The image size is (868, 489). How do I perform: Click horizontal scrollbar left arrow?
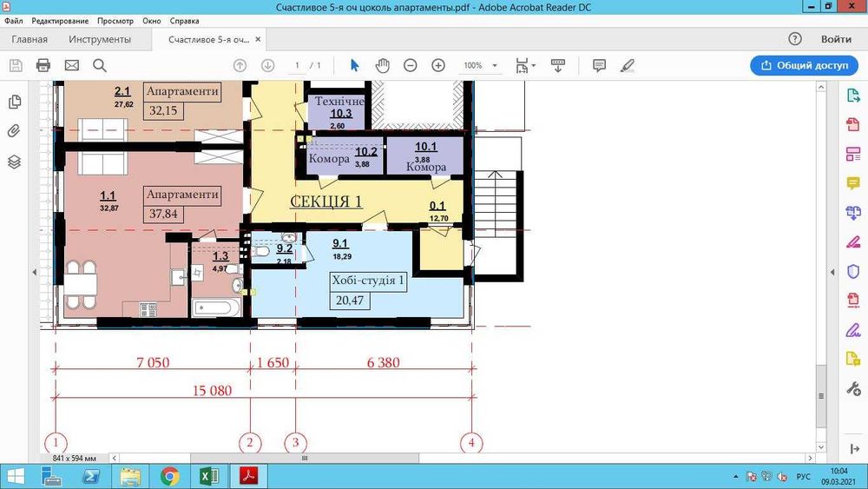point(115,458)
